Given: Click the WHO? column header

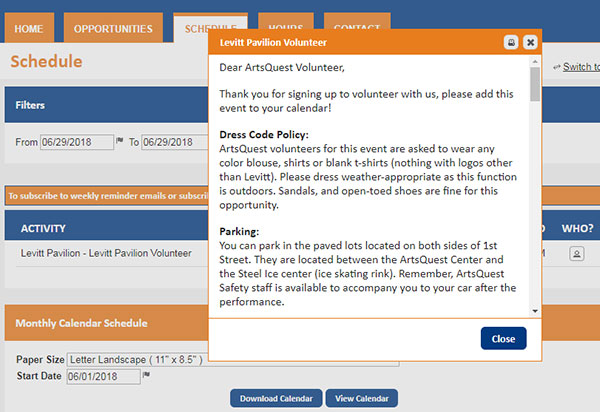Looking at the screenshot, I should pyautogui.click(x=577, y=228).
